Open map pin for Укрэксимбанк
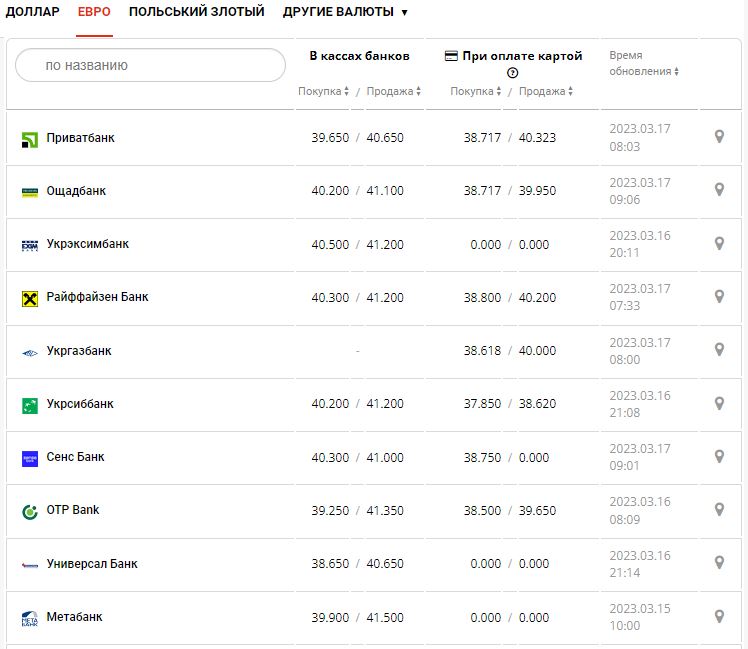This screenshot has width=748, height=649. coord(719,243)
